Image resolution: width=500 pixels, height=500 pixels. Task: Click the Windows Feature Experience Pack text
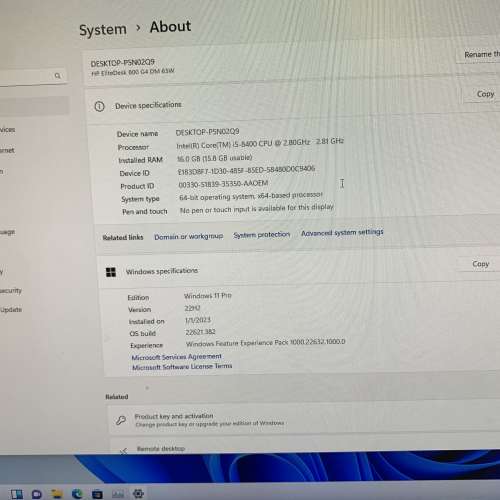click(266, 343)
